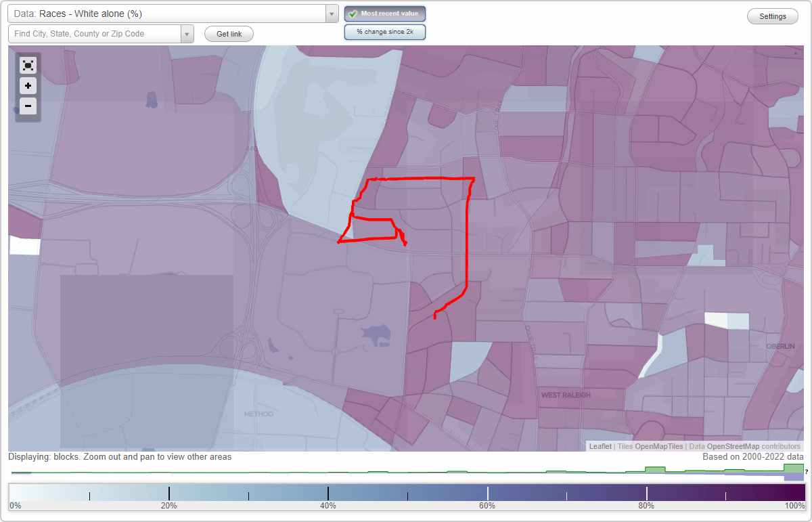The width and height of the screenshot is (812, 522).
Task: Click the Get link button
Action: [x=229, y=34]
